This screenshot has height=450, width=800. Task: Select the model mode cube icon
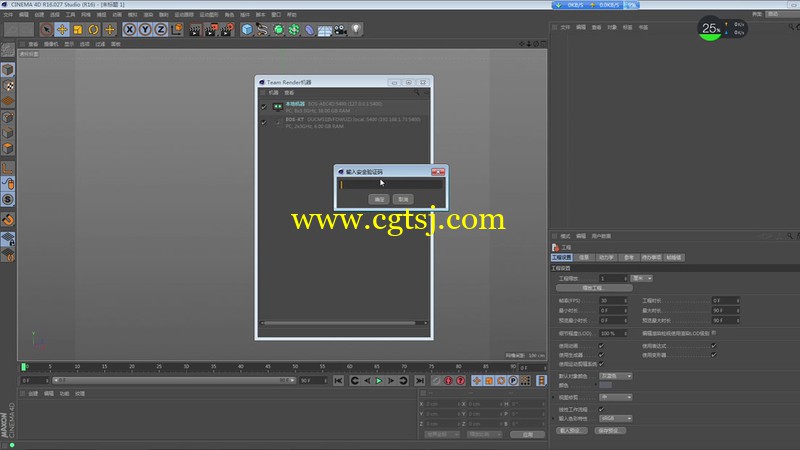[x=8, y=69]
